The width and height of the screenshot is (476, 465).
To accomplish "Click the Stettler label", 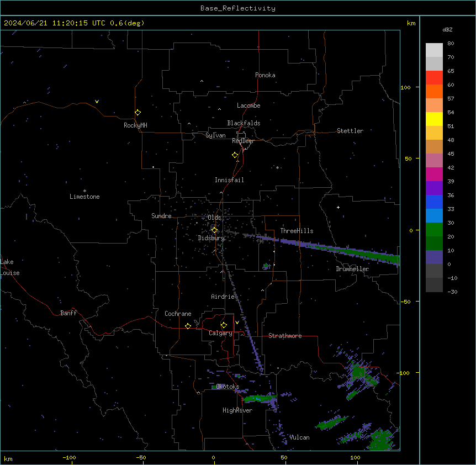I will [x=350, y=130].
